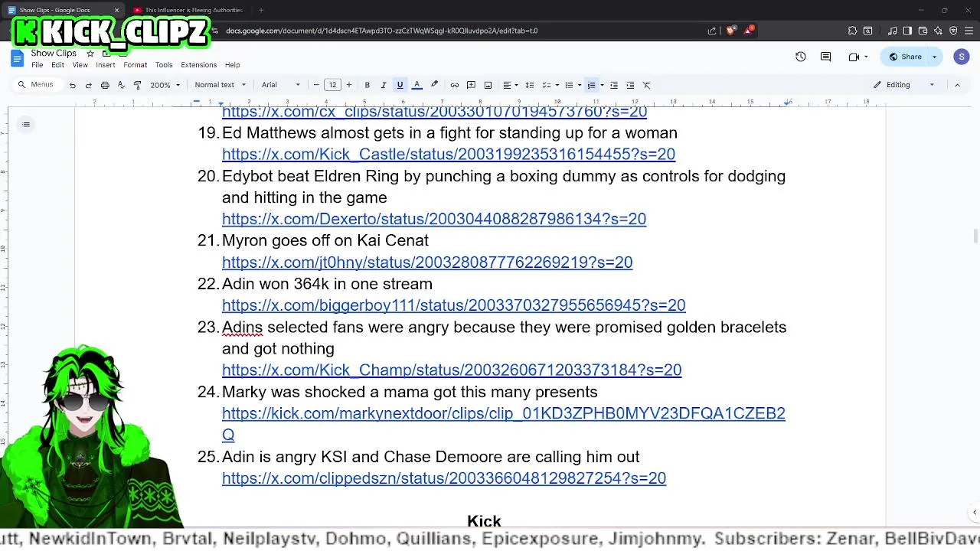Open the document outline panel
980x551 pixels.
coord(26,125)
